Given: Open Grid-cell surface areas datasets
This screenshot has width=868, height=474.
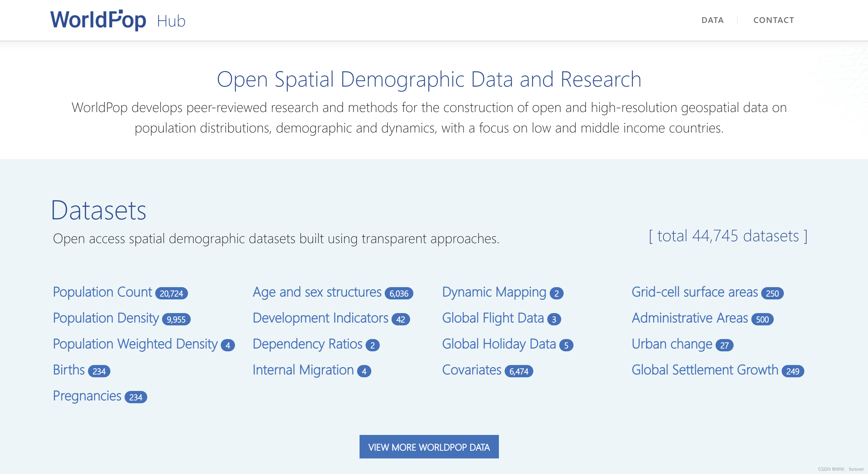Looking at the screenshot, I should pyautogui.click(x=695, y=292).
